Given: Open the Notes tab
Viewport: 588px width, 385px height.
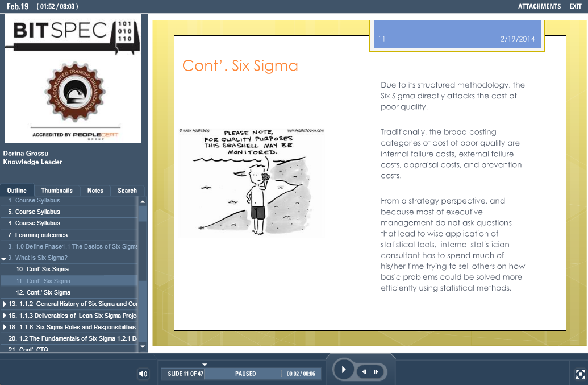Looking at the screenshot, I should [x=95, y=191].
